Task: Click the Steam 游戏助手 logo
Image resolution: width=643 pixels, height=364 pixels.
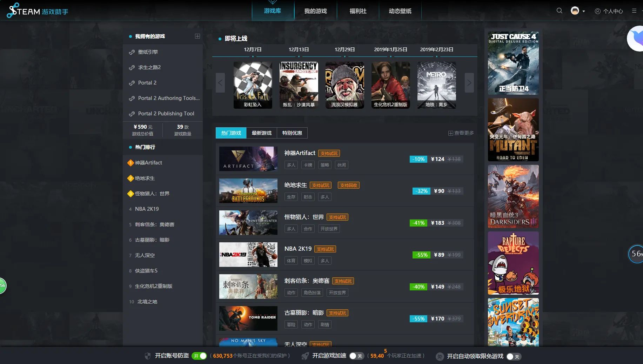Action: tap(37, 11)
